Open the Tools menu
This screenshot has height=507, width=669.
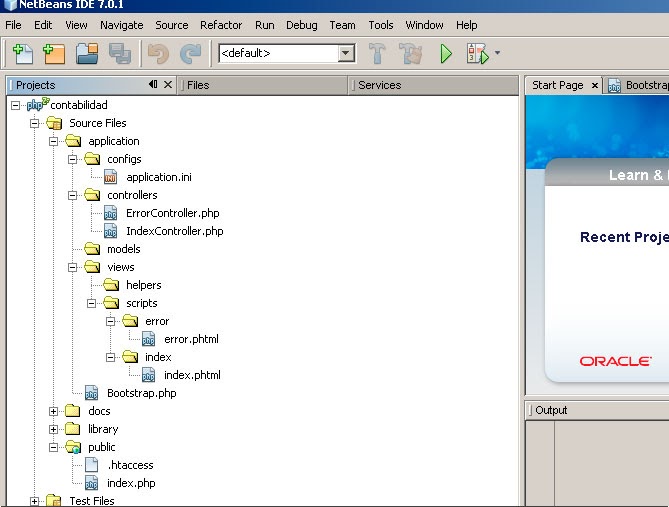click(x=381, y=25)
